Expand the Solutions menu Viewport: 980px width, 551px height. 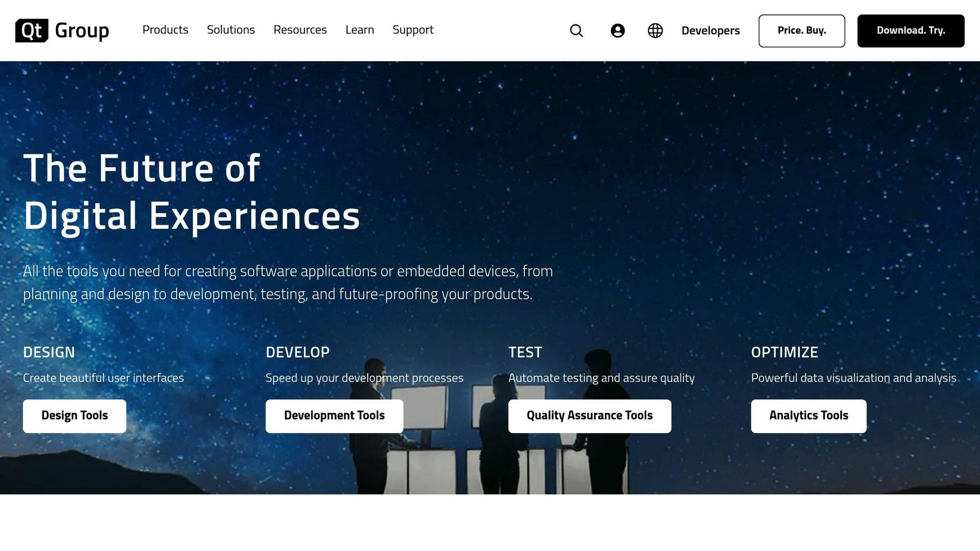point(231,30)
